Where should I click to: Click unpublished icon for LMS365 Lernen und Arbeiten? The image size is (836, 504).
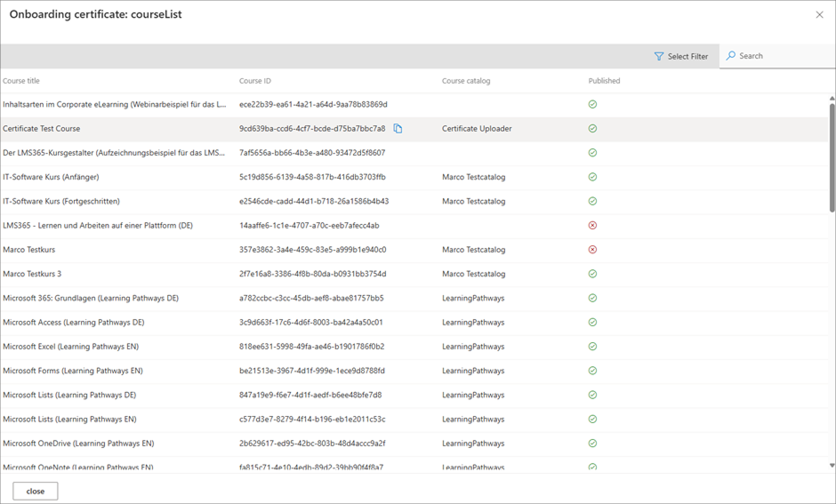pyautogui.click(x=592, y=226)
